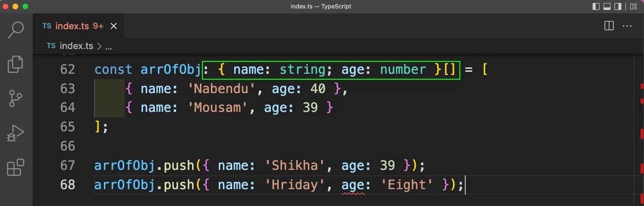Click the 'Mousam' string on line 64

pyautogui.click(x=217, y=107)
